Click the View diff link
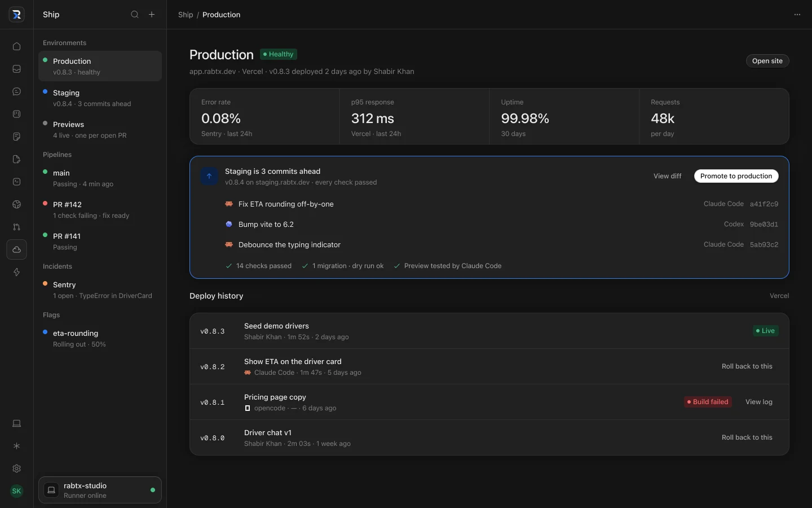The height and width of the screenshot is (508, 812). pyautogui.click(x=667, y=176)
